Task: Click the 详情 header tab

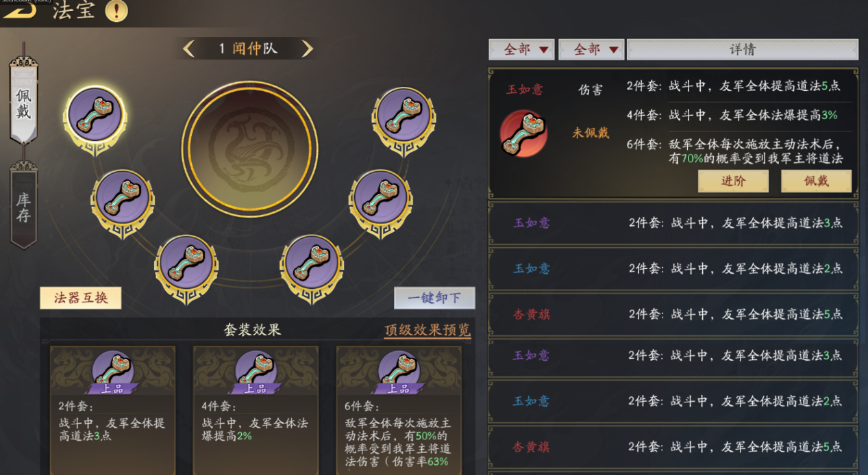Action: tap(743, 49)
